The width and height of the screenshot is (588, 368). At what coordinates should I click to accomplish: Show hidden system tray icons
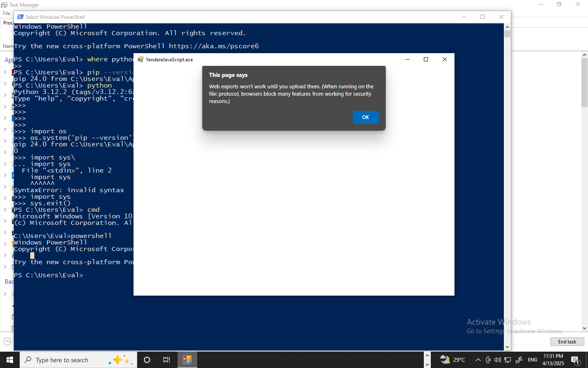478,360
